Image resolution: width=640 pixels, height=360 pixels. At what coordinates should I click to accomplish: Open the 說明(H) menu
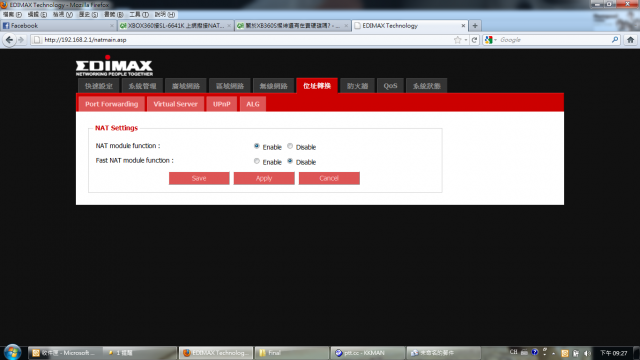pyautogui.click(x=164, y=15)
